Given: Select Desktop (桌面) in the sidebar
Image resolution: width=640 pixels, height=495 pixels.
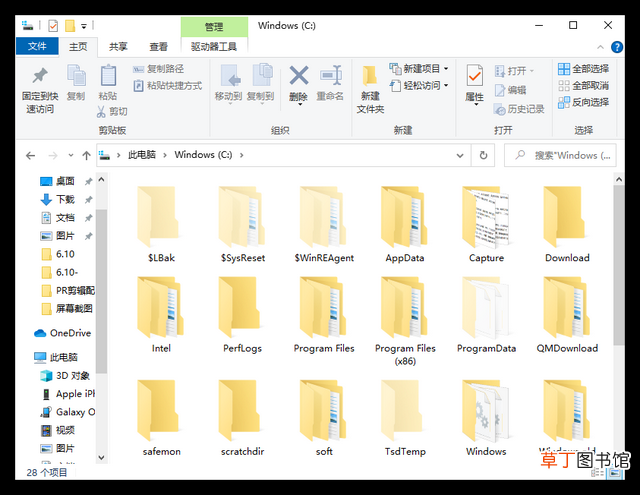Looking at the screenshot, I should coord(65,181).
